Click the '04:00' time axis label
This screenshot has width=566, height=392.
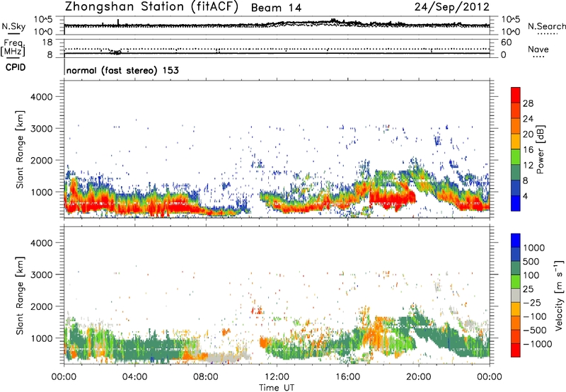coord(135,377)
